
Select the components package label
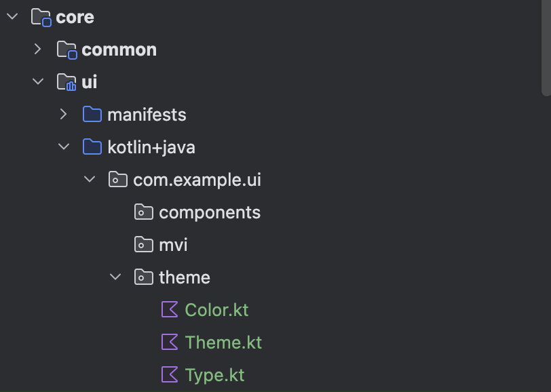click(x=210, y=212)
